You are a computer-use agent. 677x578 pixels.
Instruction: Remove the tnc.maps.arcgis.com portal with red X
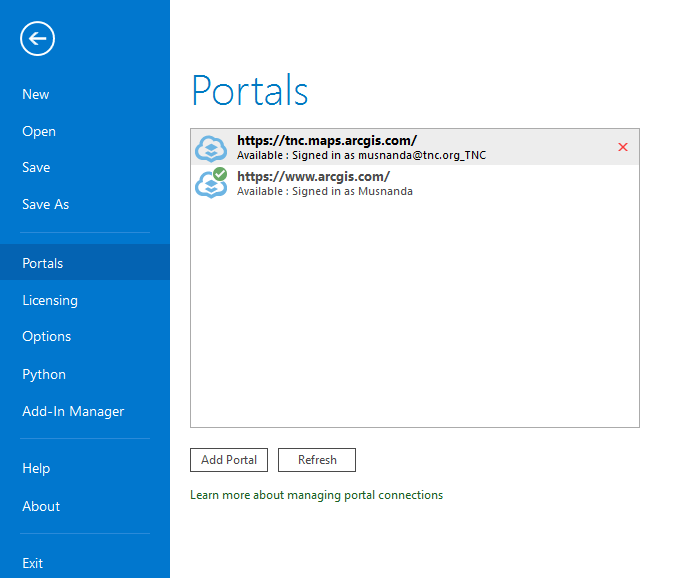point(623,147)
